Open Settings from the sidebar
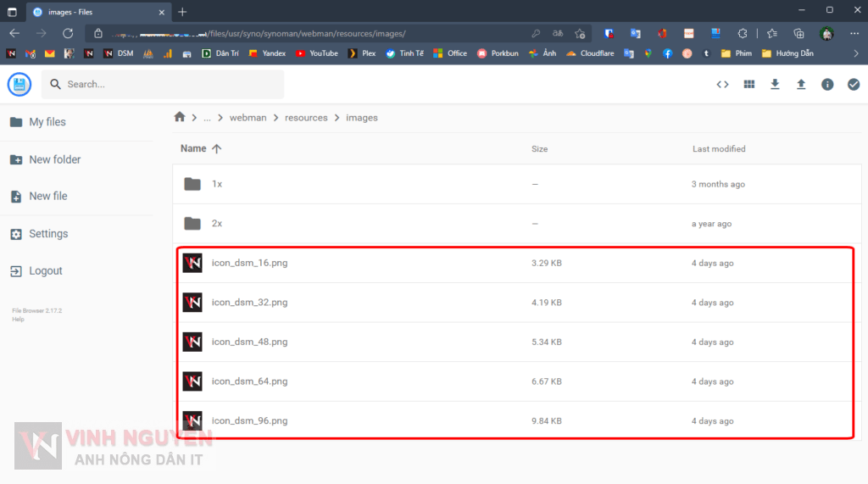Viewport: 868px width, 484px height. [47, 234]
